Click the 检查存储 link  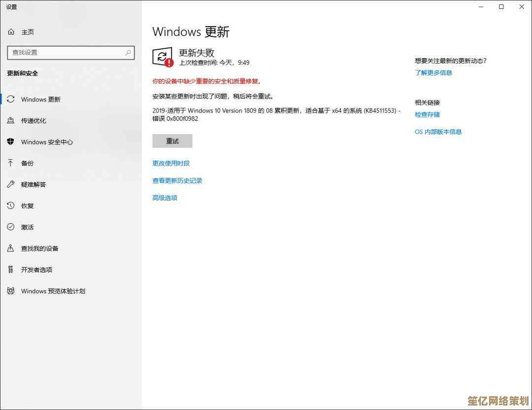pos(427,114)
